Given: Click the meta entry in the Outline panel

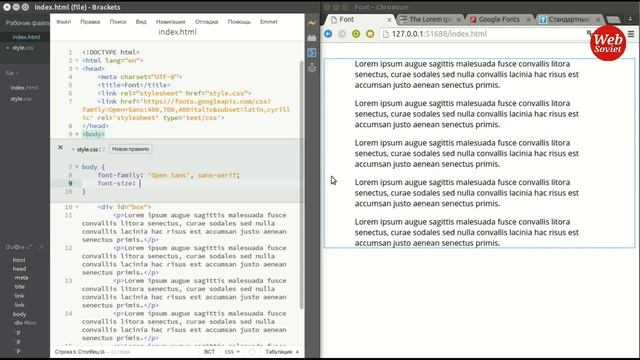Looking at the screenshot, I should (x=21, y=278).
